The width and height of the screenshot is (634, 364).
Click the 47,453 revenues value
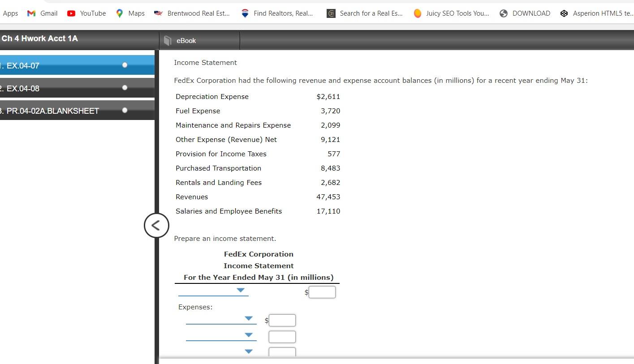pos(328,197)
